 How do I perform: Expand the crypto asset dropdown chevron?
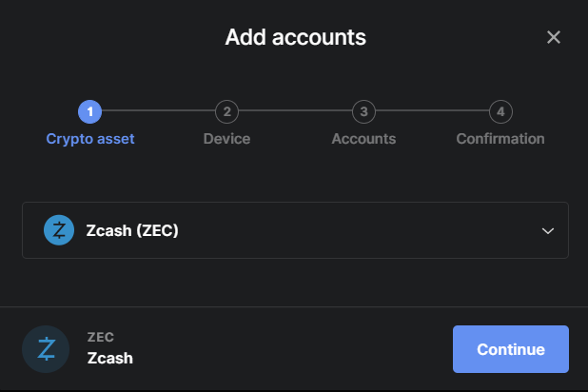(547, 230)
